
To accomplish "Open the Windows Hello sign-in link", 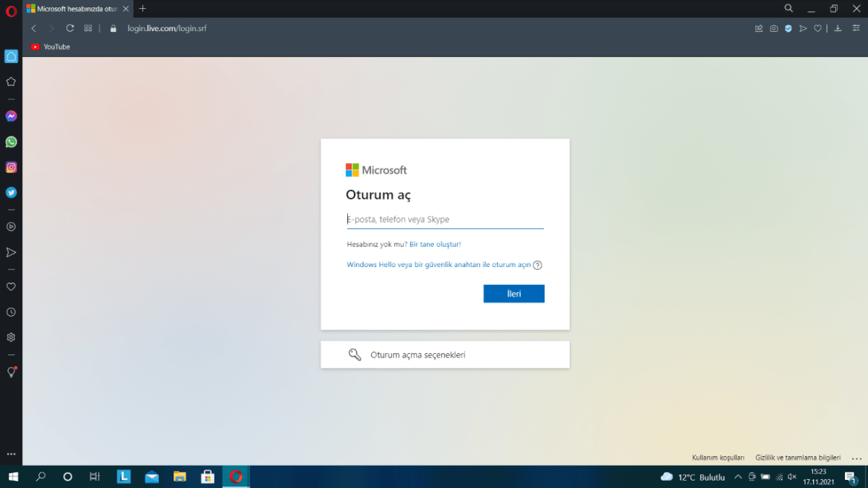I will click(438, 264).
